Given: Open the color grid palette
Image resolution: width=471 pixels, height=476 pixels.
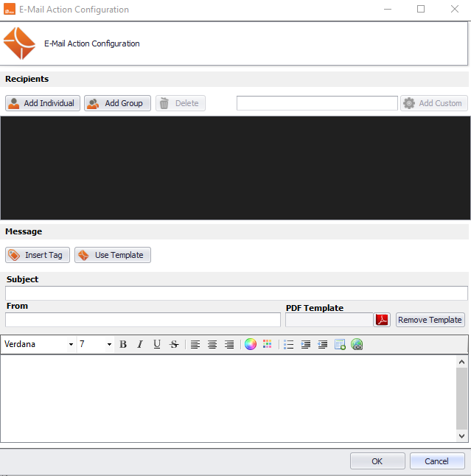Looking at the screenshot, I should [x=268, y=344].
